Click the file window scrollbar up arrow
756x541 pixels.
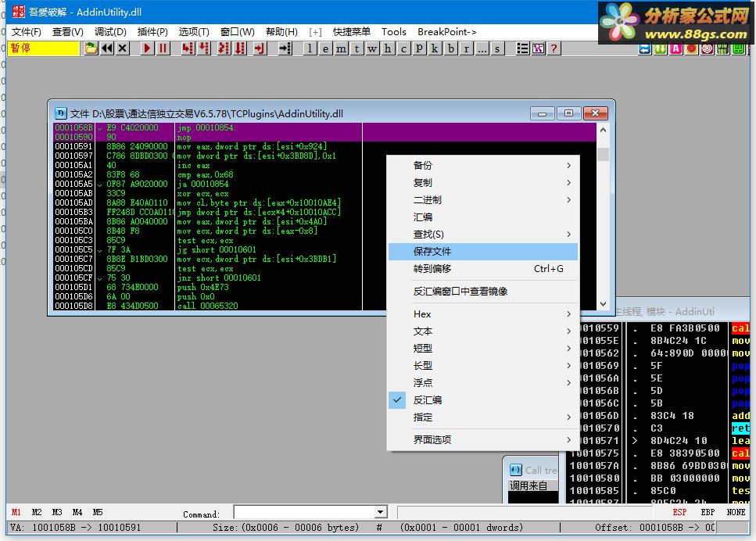point(603,130)
